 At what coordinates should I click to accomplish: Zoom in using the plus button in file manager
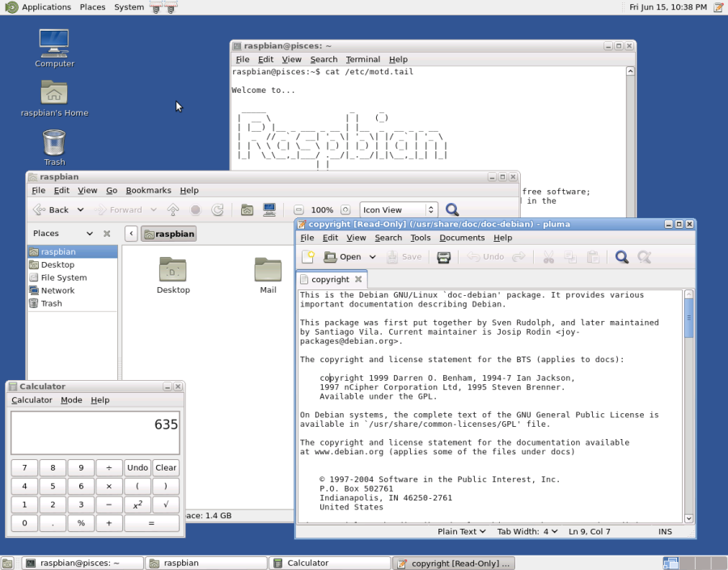pos(345,209)
